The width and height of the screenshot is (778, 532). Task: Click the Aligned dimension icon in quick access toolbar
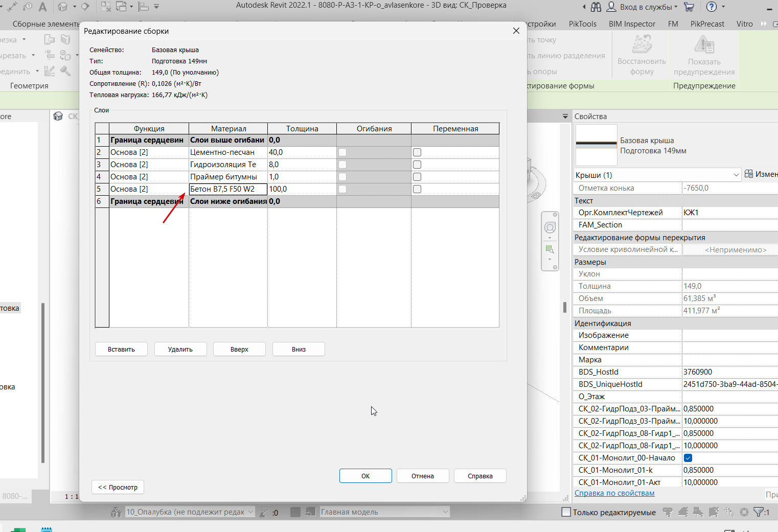click(x=12, y=7)
